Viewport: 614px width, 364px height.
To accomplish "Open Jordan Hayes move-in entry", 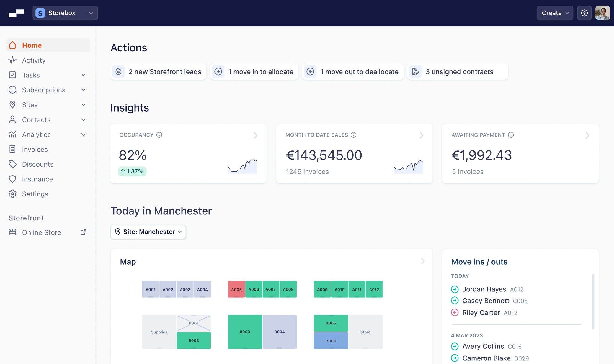I will tap(484, 289).
